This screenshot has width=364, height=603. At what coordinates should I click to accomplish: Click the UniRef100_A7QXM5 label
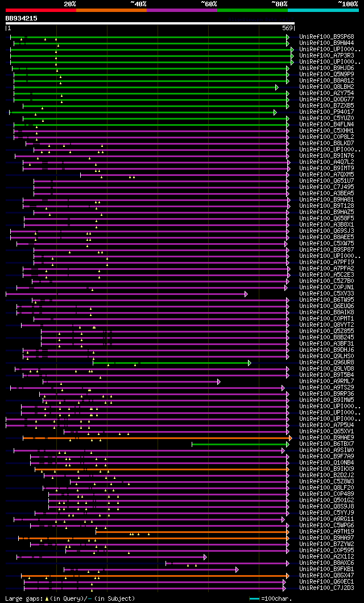[327, 175]
